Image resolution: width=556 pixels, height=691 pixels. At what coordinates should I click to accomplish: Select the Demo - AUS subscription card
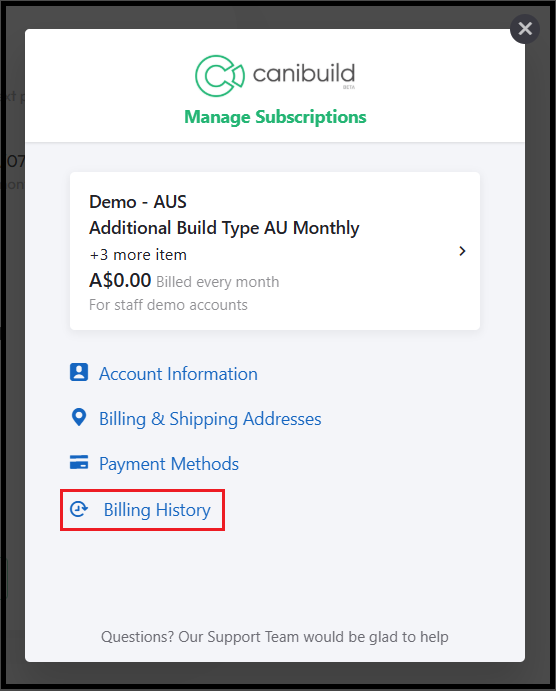point(275,251)
